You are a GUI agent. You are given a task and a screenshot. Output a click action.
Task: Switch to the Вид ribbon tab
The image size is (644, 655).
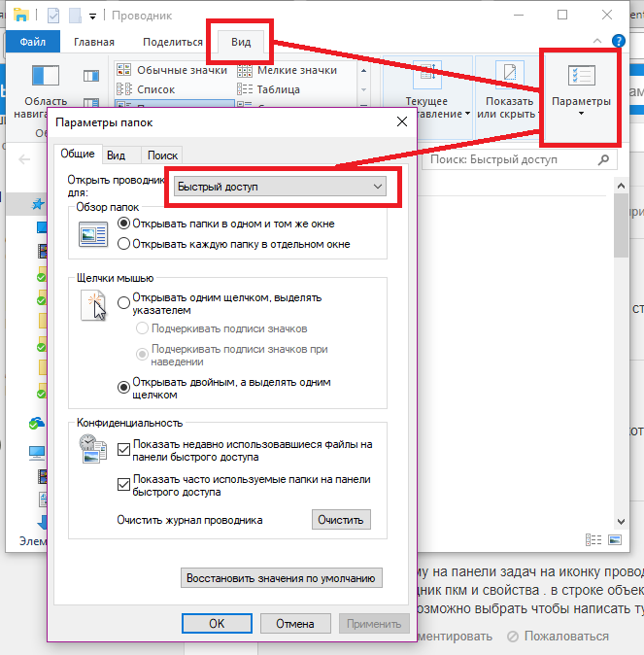241,42
